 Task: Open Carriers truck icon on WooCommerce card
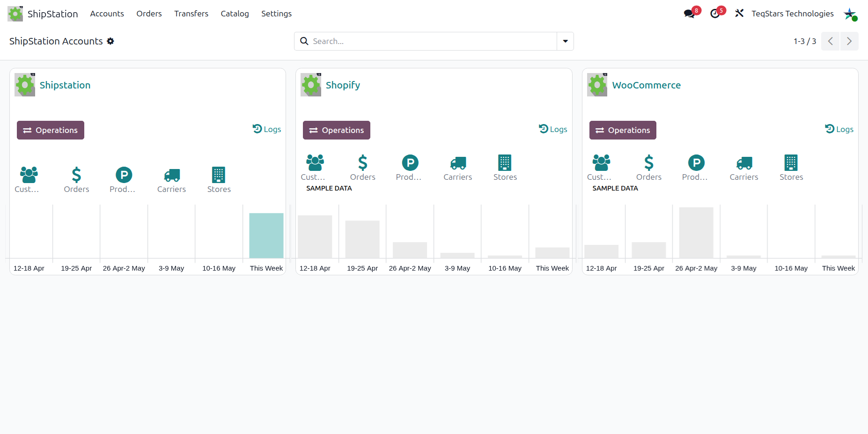(x=744, y=163)
